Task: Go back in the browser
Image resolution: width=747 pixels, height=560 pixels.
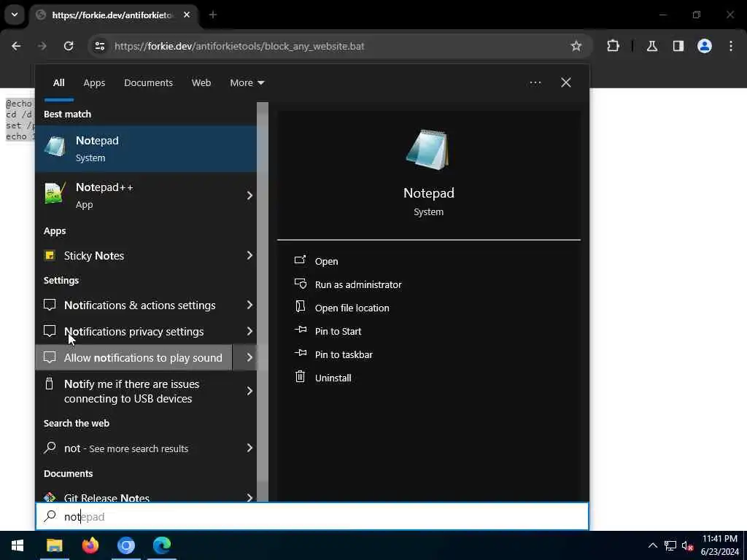Action: 16,46
